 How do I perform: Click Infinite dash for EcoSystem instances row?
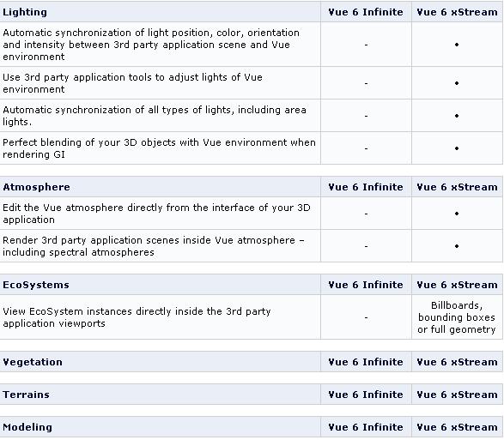[366, 317]
